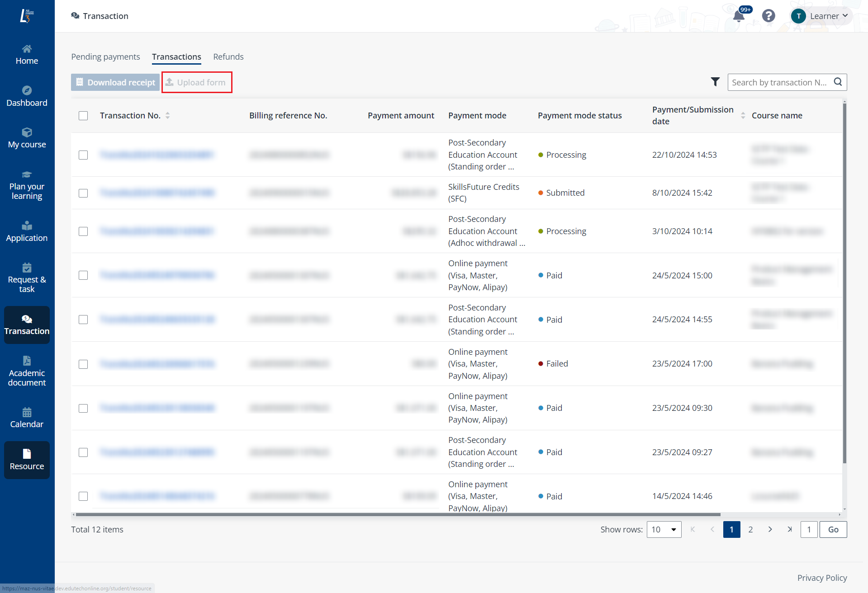Click the help question mark icon

768,15
